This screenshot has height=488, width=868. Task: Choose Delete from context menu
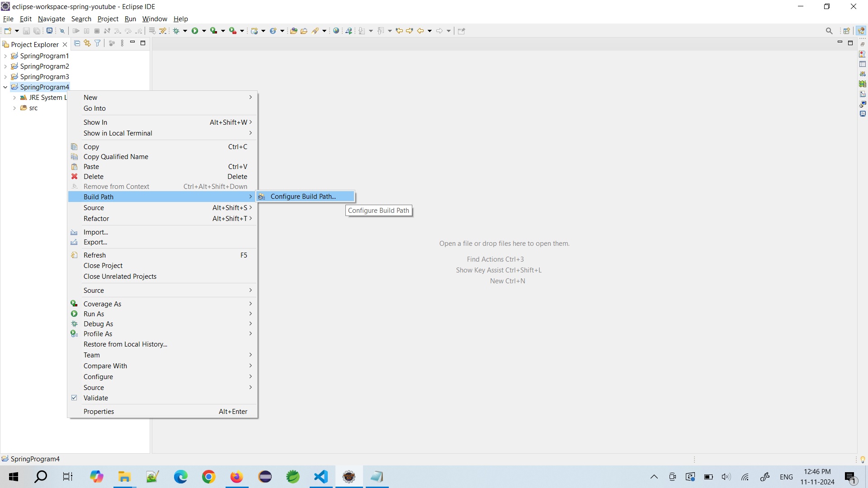163,177
